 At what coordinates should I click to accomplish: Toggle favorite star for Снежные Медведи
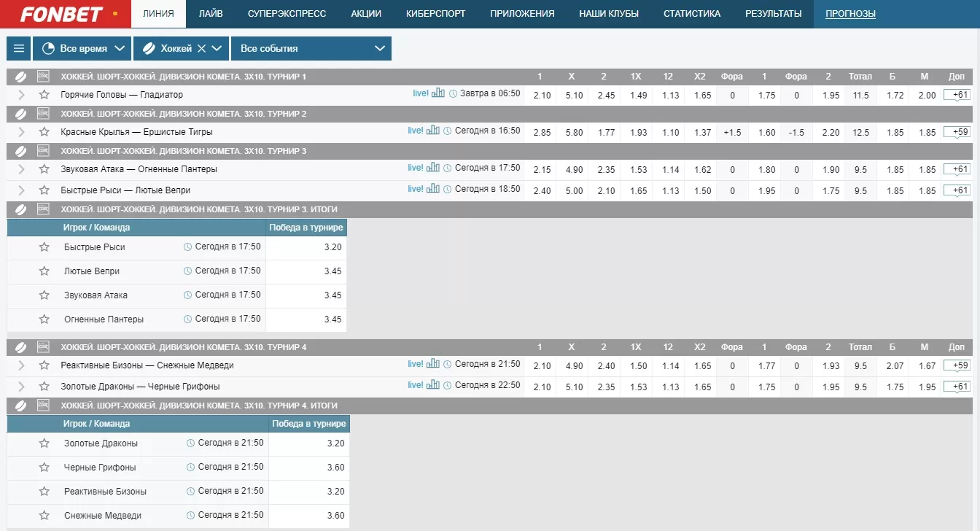(44, 516)
